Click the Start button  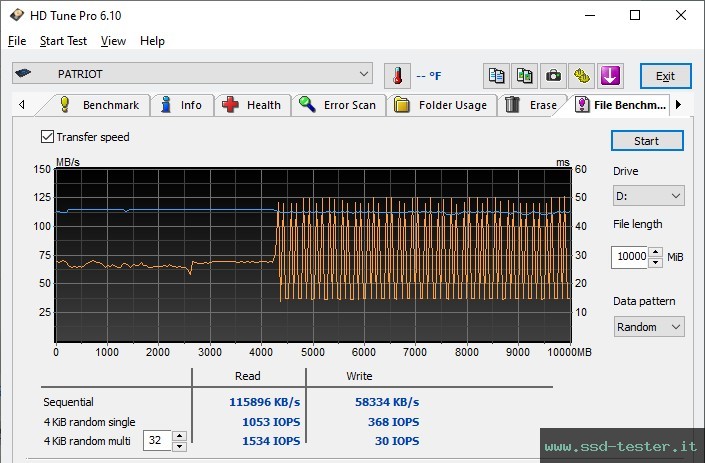point(647,141)
